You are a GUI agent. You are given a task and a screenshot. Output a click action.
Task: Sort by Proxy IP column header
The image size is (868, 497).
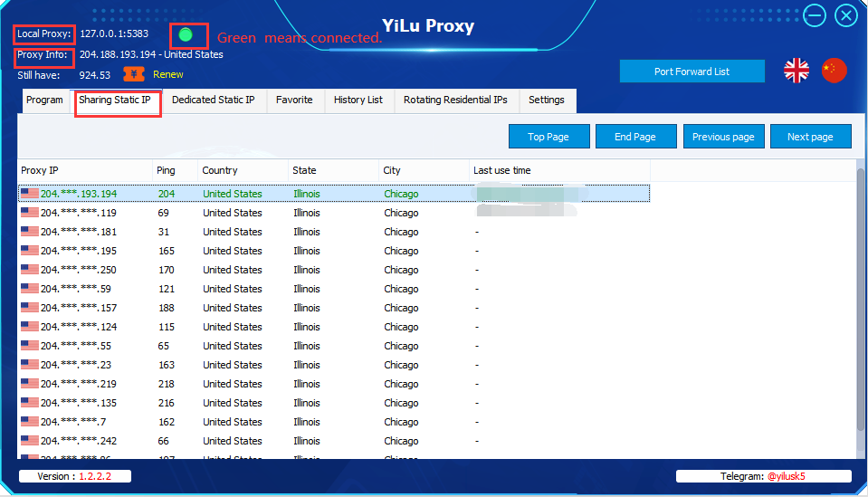(85, 170)
